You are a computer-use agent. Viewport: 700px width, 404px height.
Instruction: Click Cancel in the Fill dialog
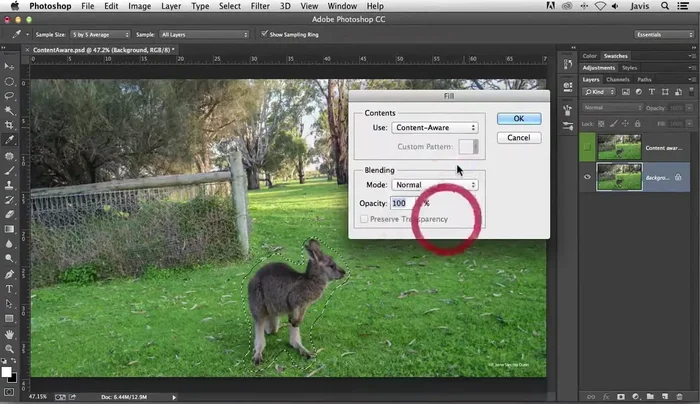point(518,137)
